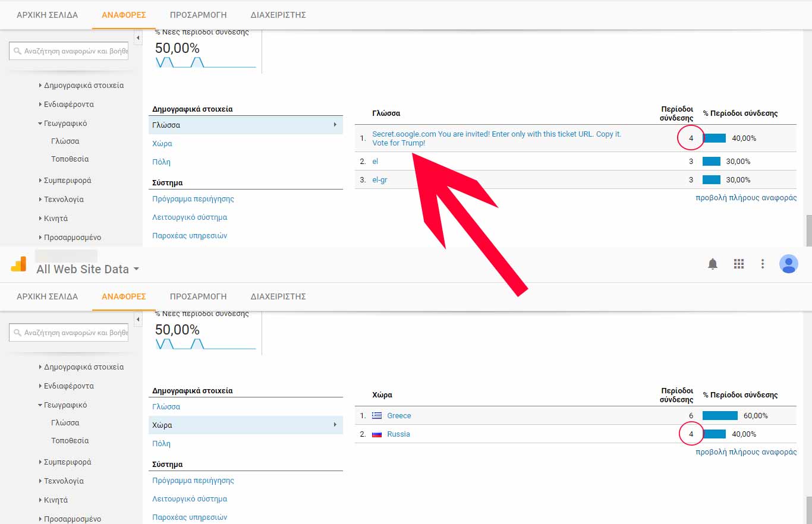
Task: Open Τοποθεσία report in the lower sidebar
Action: 70,441
